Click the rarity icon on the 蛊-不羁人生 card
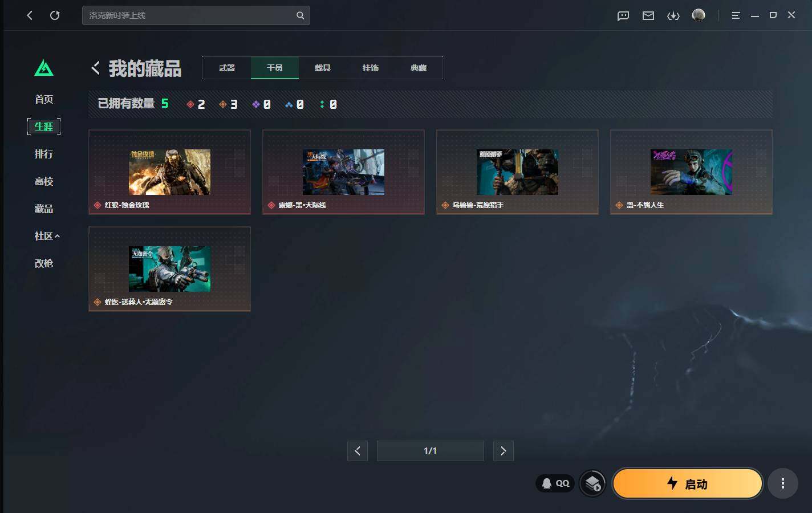This screenshot has width=812, height=513. (x=619, y=205)
